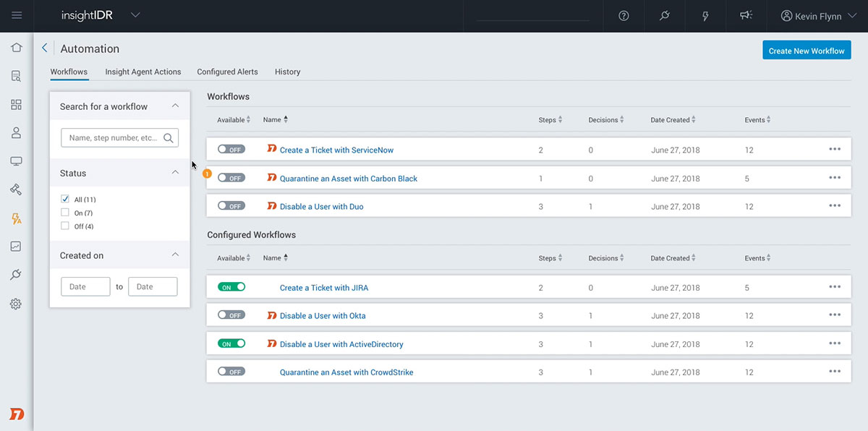This screenshot has height=431, width=868.
Task: Click the Created on start Date field
Action: coord(85,286)
